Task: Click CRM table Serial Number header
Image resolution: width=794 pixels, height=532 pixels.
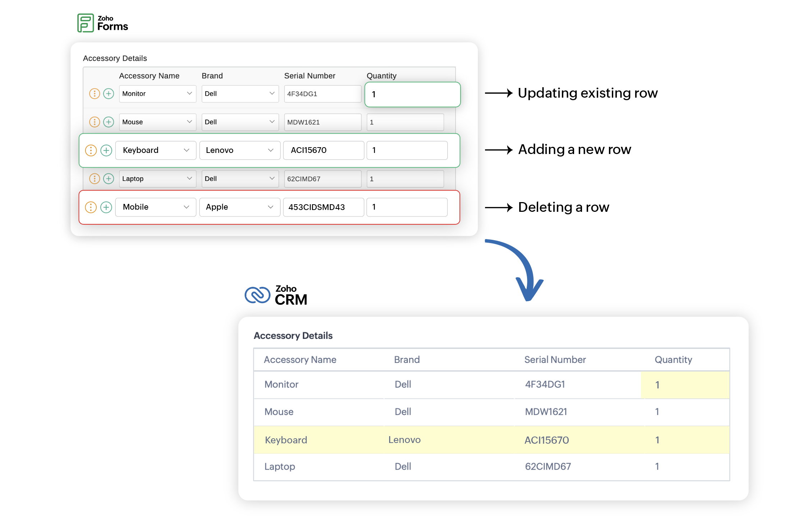Action: 555,360
